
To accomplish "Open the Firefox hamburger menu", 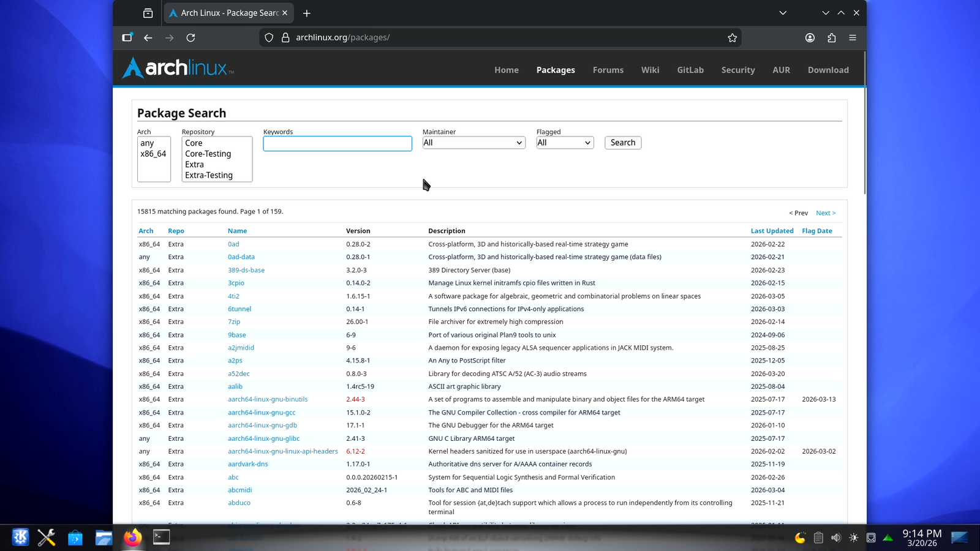I will coord(853,37).
